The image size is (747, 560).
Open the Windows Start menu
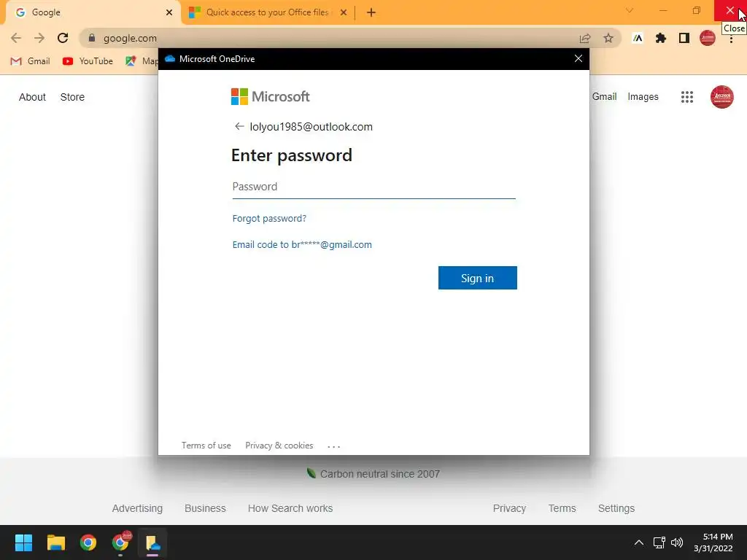23,542
